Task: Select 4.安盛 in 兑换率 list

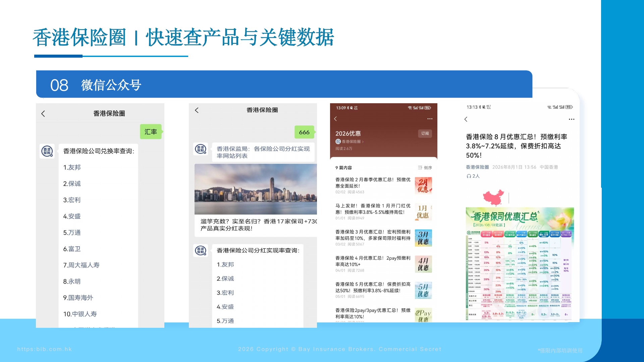Action: point(72,216)
